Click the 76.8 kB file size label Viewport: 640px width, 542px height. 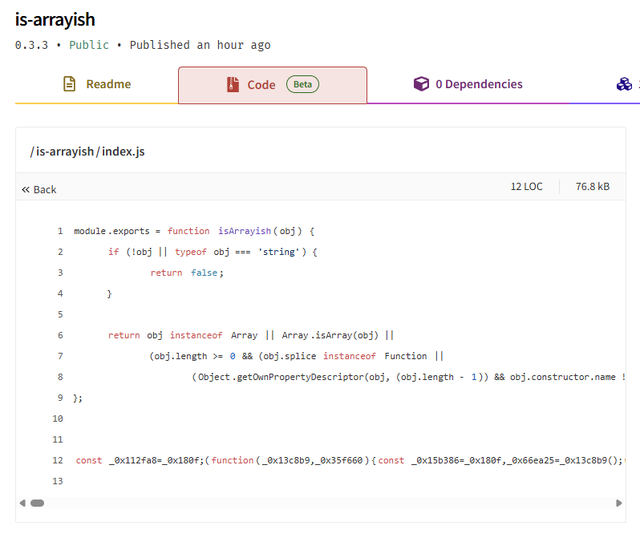tap(592, 186)
